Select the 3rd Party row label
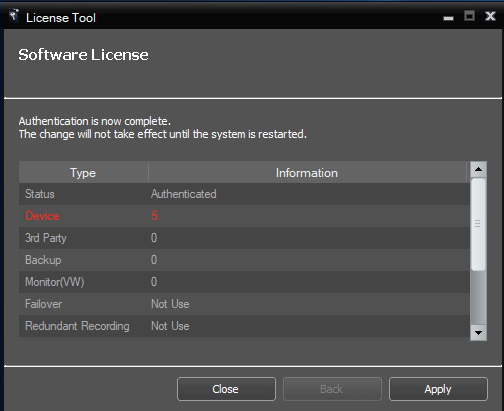504x411 pixels. tap(46, 238)
